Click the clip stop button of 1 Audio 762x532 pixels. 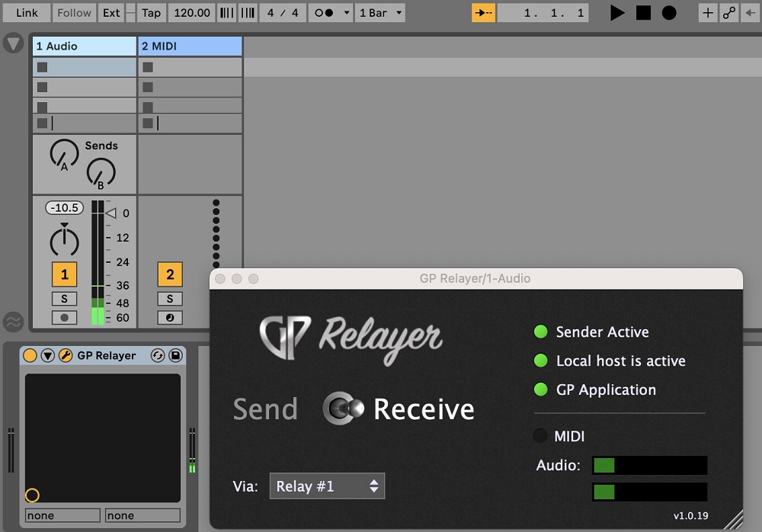pyautogui.click(x=42, y=123)
